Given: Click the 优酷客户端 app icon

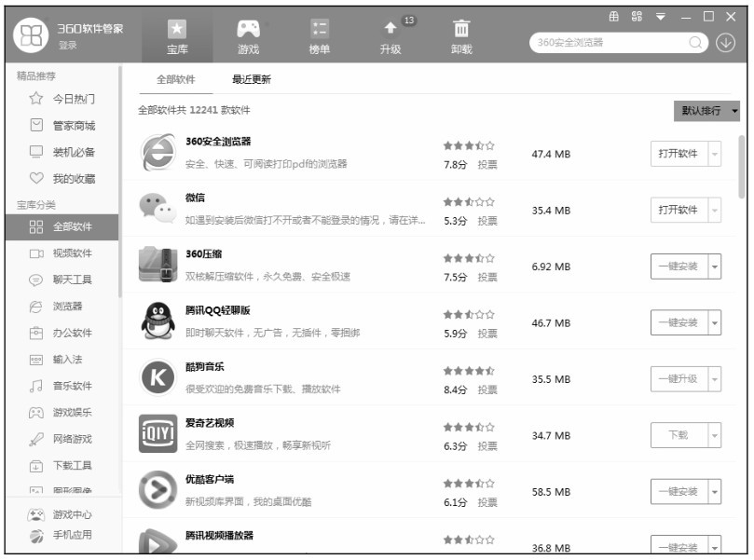Looking at the screenshot, I should click(x=158, y=490).
